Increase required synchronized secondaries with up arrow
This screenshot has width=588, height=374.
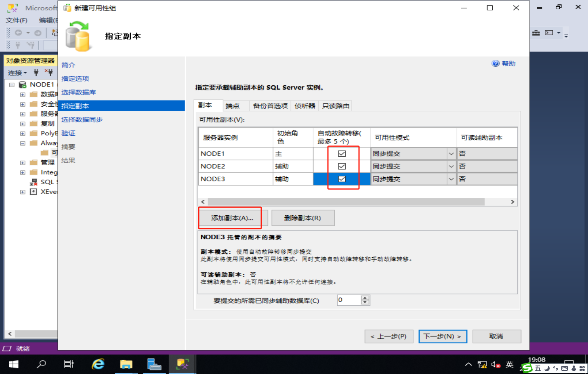365,298
